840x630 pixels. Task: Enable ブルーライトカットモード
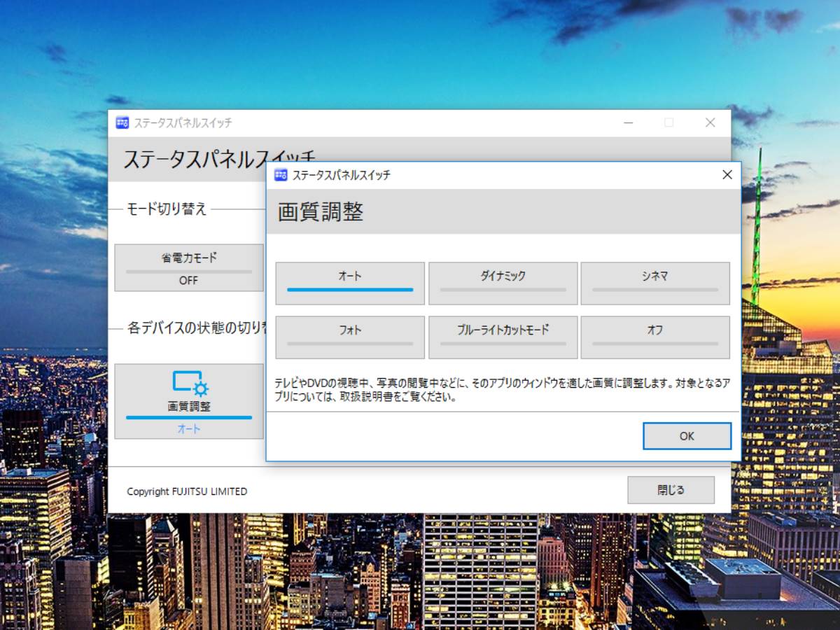tap(503, 337)
